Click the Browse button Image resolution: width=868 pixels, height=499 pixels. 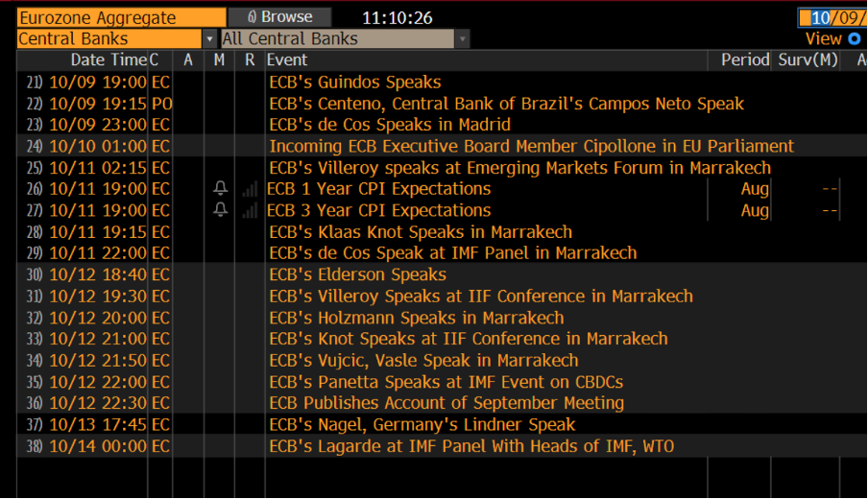click(x=279, y=17)
